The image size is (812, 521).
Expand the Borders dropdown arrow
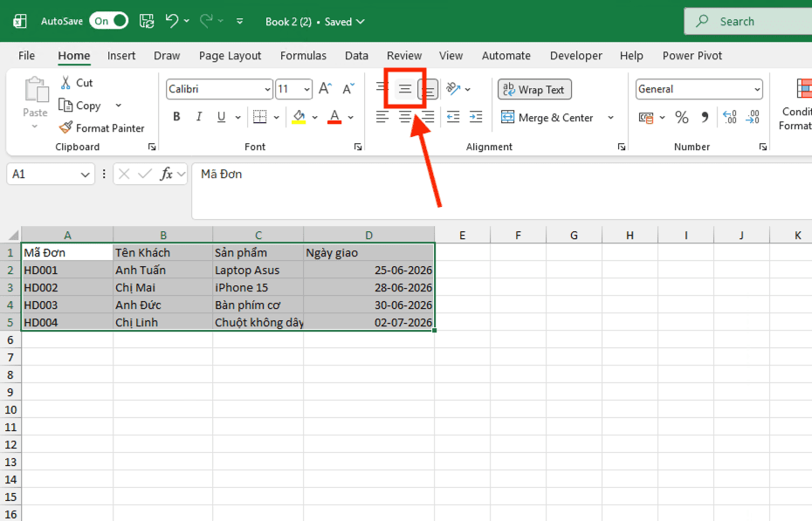276,118
